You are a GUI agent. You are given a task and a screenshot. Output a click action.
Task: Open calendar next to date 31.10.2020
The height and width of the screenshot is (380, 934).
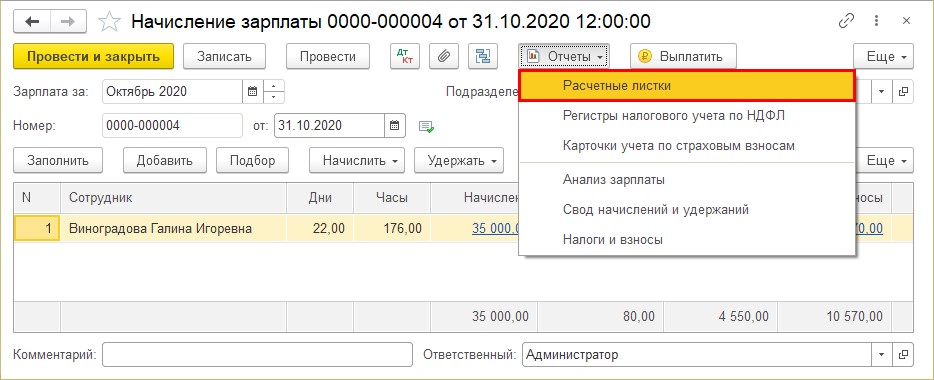[x=394, y=126]
